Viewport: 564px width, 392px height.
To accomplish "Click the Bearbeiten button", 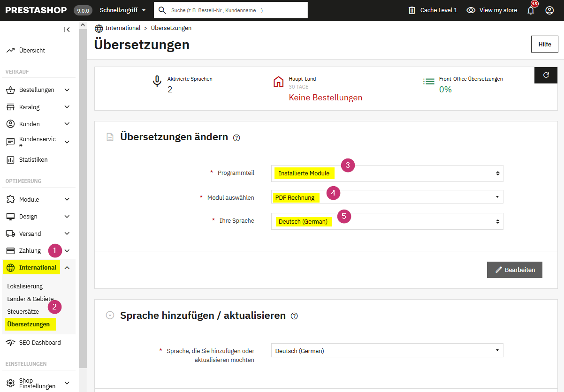I will tap(515, 270).
